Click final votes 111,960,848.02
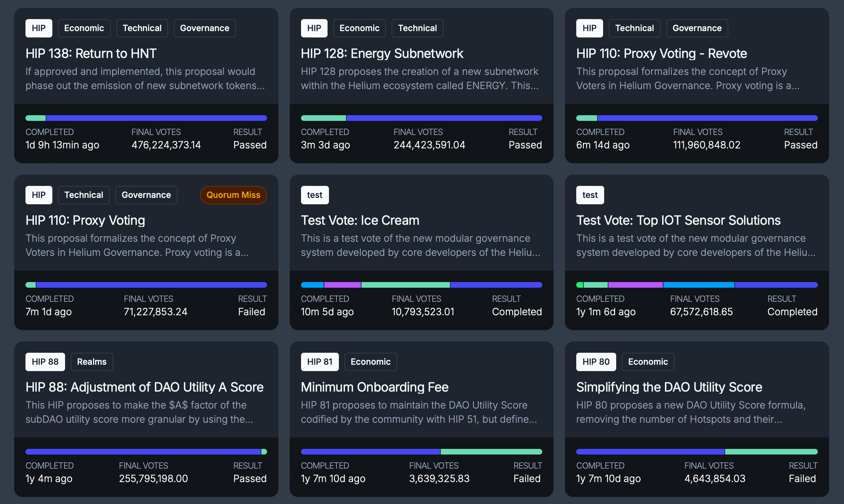The width and height of the screenshot is (844, 504). (x=707, y=145)
